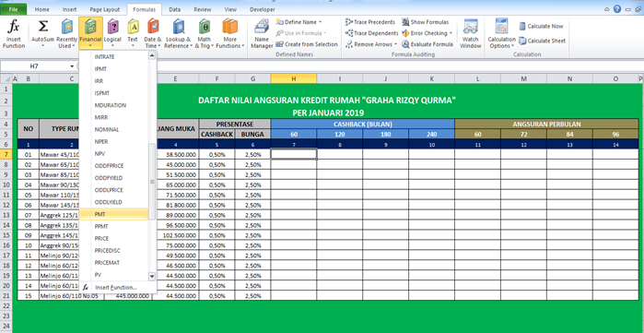Screen dimensions: 644x333
Task: Open the File tab
Action: (13, 9)
